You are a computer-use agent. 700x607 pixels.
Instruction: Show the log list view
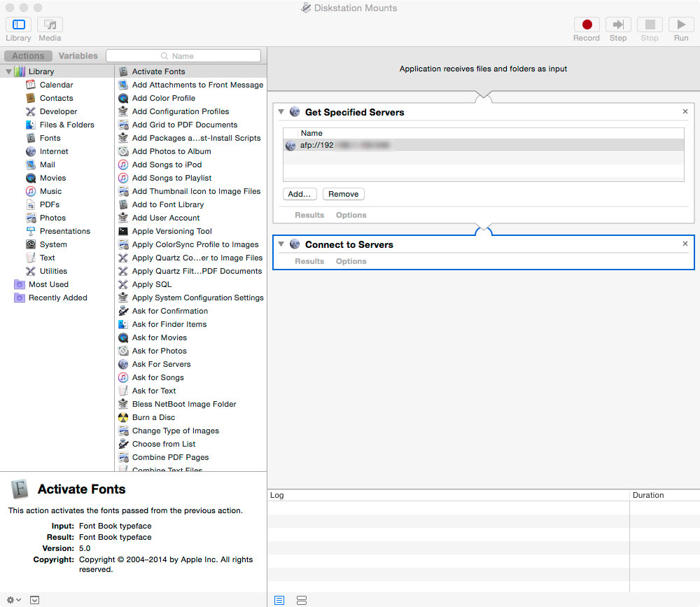point(279,600)
